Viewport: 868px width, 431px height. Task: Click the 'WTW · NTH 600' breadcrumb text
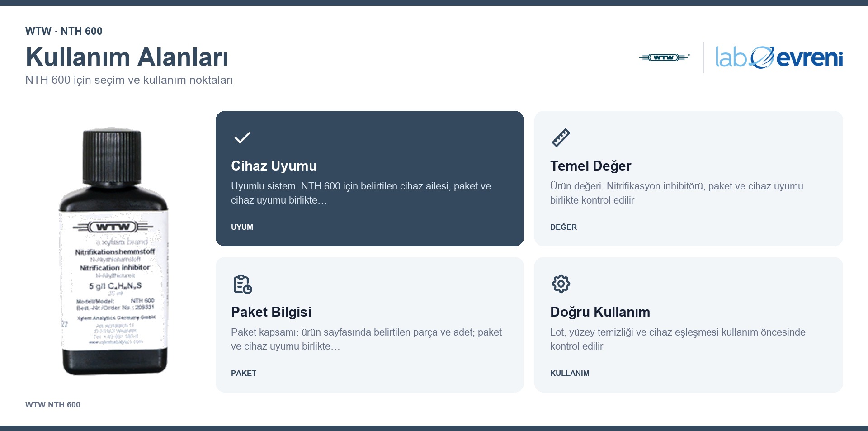pyautogui.click(x=64, y=31)
